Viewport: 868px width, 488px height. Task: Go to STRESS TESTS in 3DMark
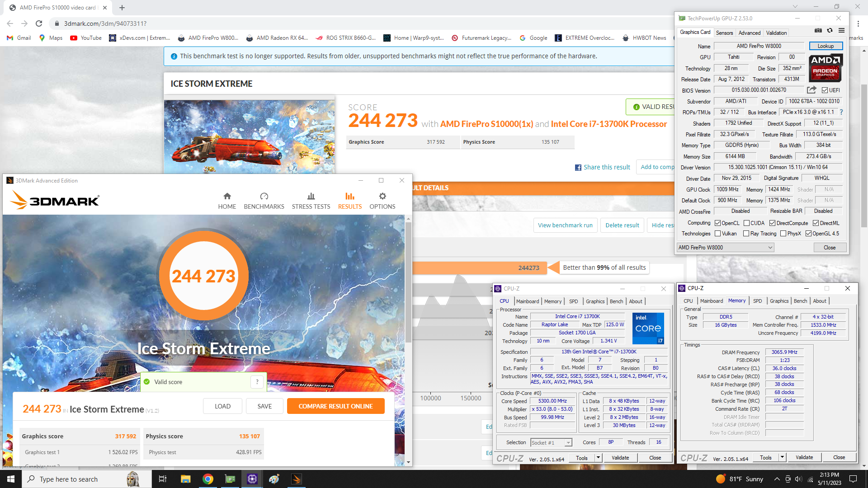[311, 201]
